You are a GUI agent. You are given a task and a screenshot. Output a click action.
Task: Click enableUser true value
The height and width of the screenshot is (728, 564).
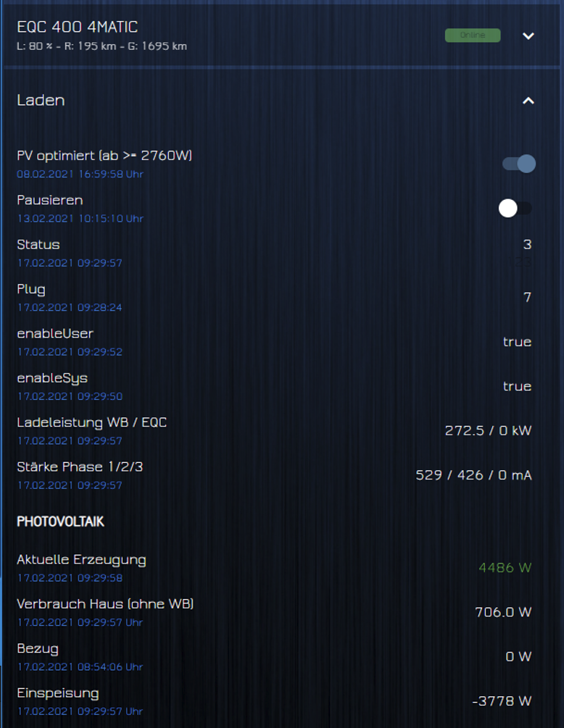tap(517, 342)
